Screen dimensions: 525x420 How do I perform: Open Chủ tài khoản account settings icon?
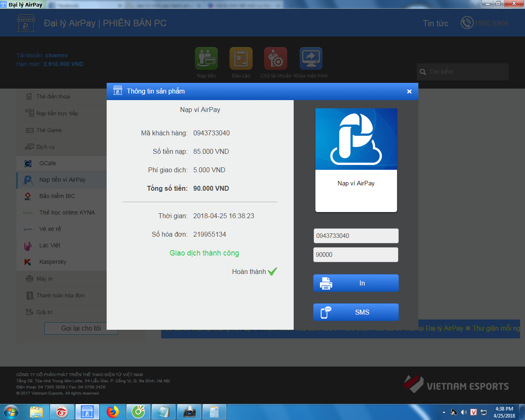coord(276,59)
